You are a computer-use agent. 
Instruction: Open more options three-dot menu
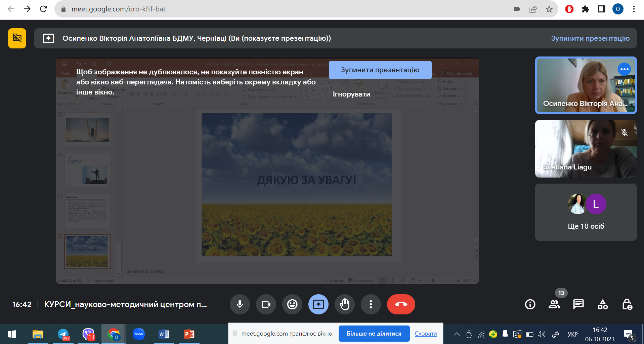(371, 304)
